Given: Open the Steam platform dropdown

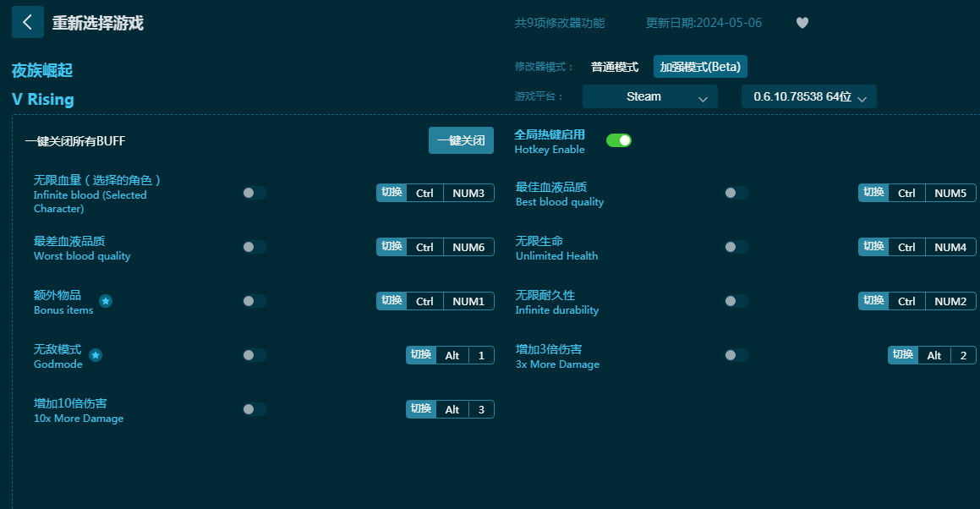Looking at the screenshot, I should 650,97.
